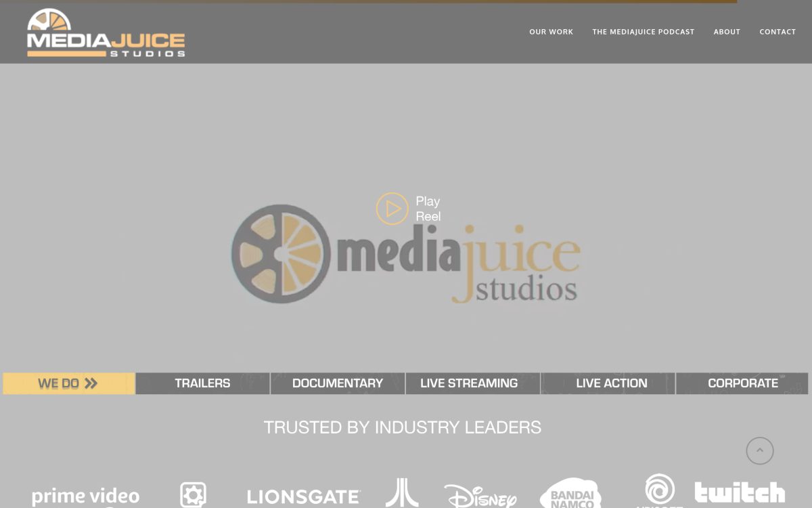Click the Twitch logo
This screenshot has width=812, height=508.
coord(740,492)
